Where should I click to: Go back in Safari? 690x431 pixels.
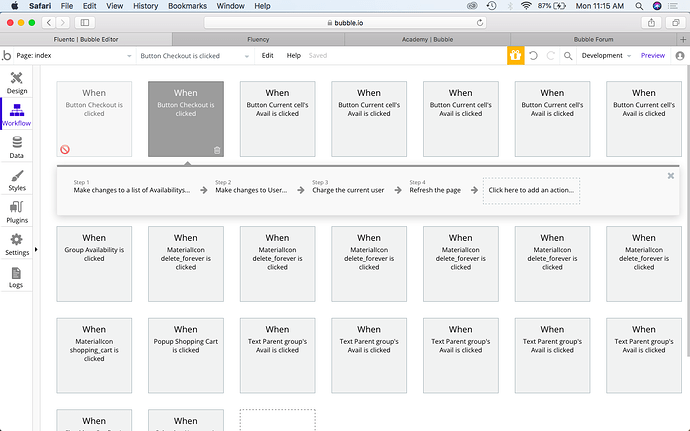[49, 22]
